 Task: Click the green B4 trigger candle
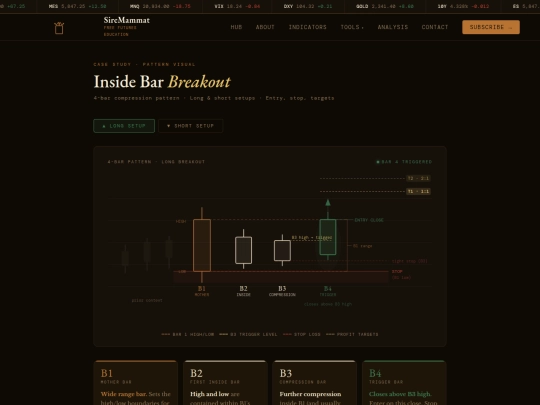328,237
